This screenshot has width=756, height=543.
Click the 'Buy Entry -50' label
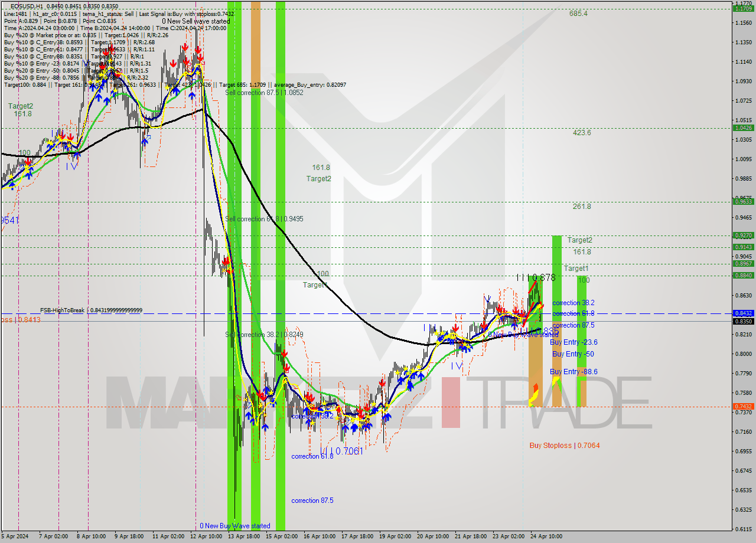[x=573, y=354]
